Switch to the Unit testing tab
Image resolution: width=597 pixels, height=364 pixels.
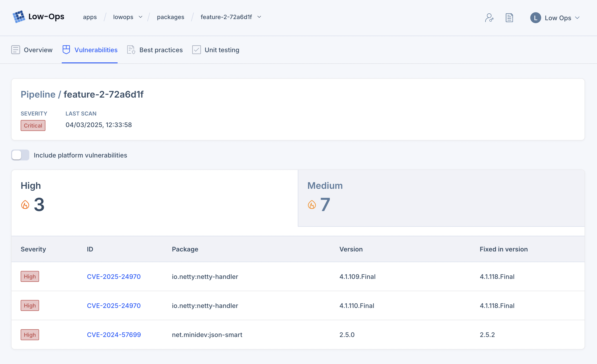click(222, 50)
